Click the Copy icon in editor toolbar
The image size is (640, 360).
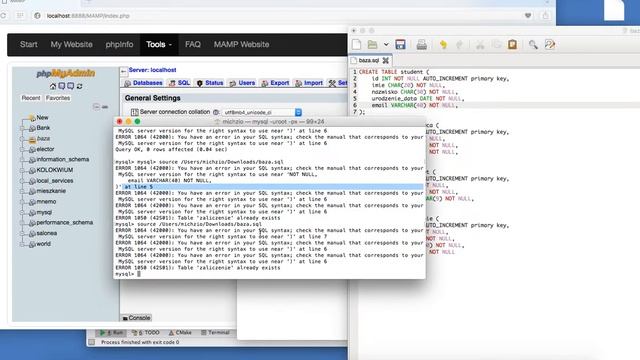pyautogui.click(x=496, y=44)
